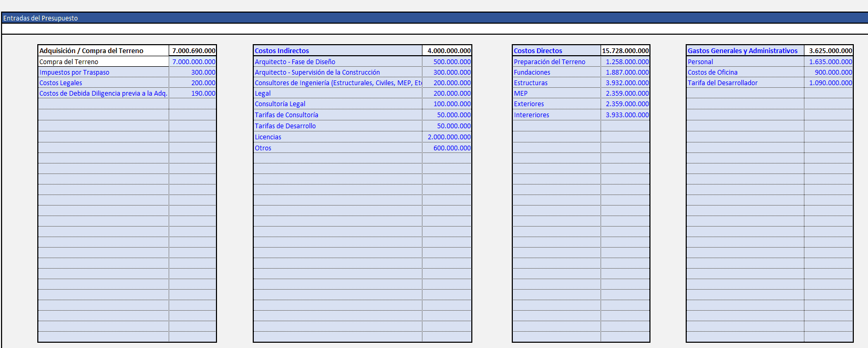Select Arquitecto - Fase de Diseño cell
This screenshot has height=348, width=868.
[x=337, y=62]
